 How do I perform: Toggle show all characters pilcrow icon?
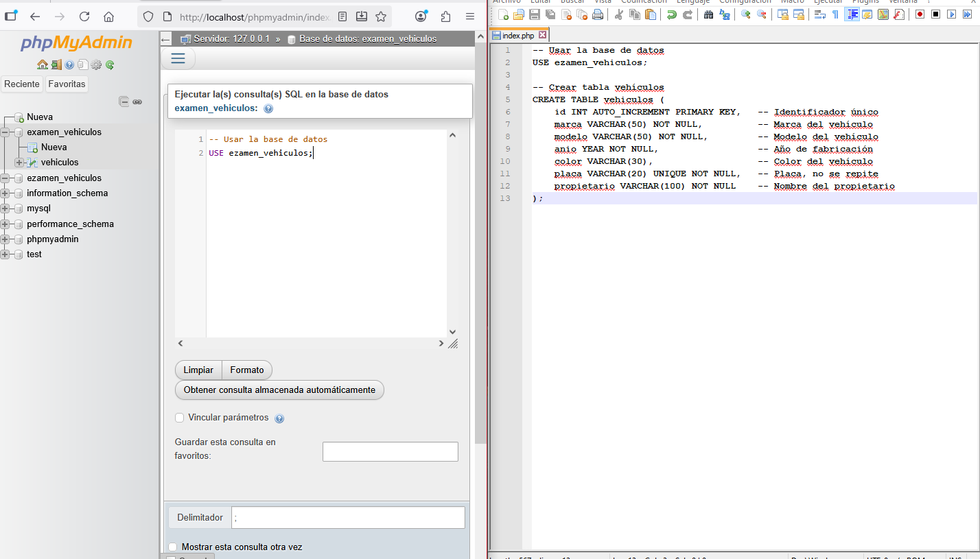point(835,14)
